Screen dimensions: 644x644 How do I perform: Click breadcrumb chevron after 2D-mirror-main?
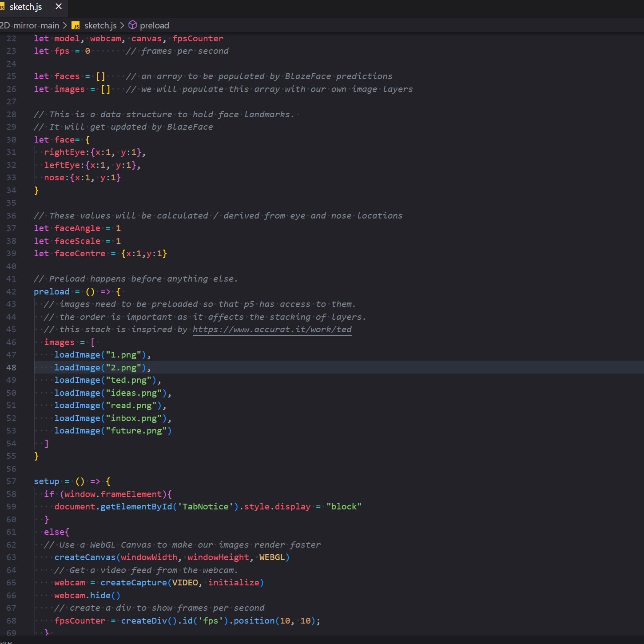pos(65,25)
